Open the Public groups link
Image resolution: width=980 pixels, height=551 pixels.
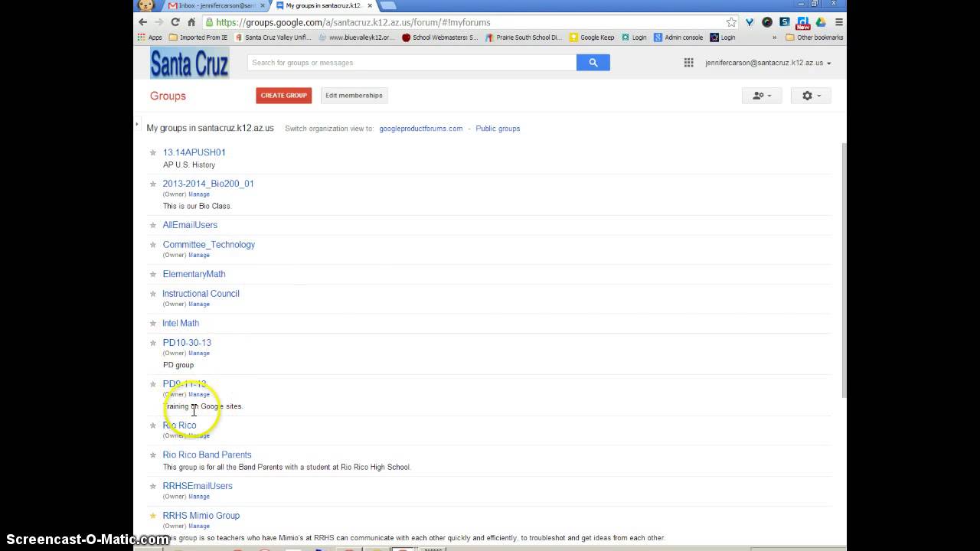pos(498,129)
